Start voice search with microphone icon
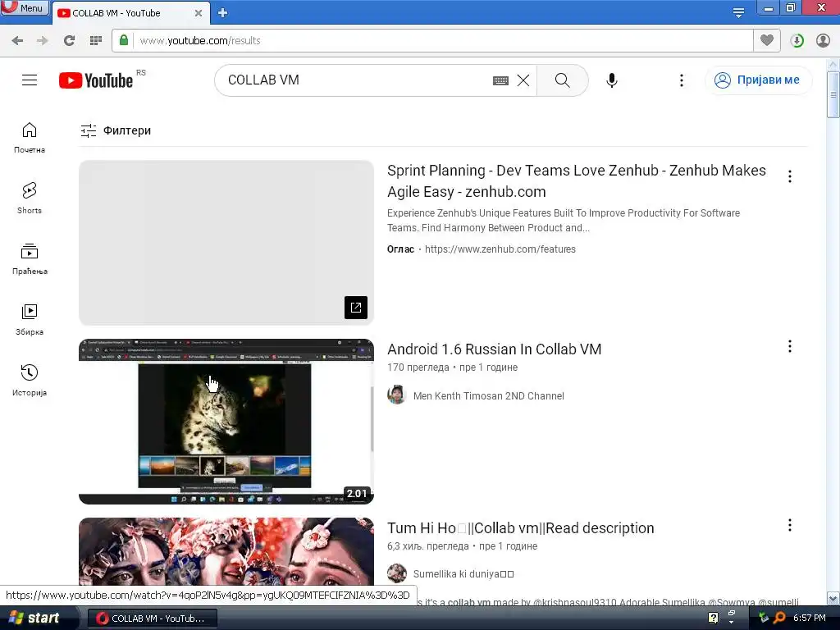Screen dimensions: 840x630 [x=612, y=80]
